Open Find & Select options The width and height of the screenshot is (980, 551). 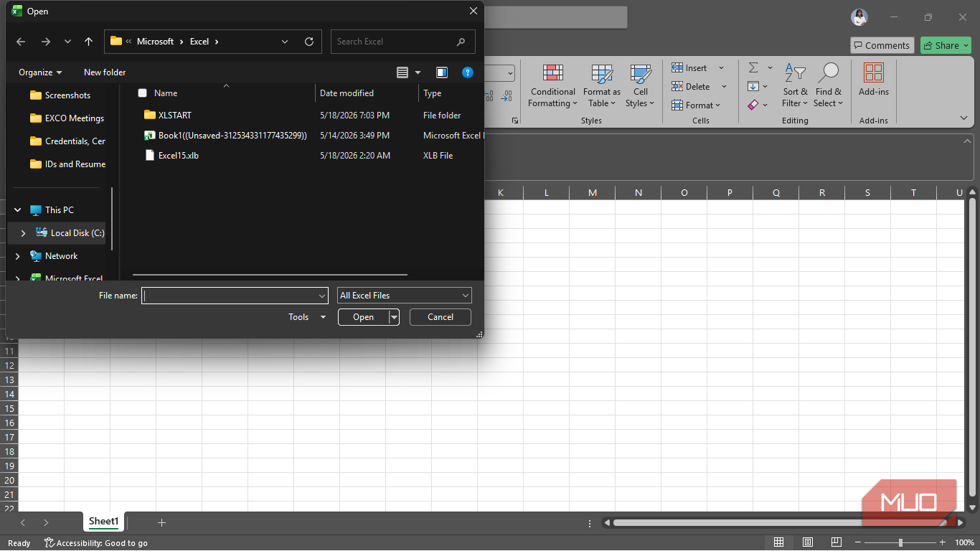point(829,86)
